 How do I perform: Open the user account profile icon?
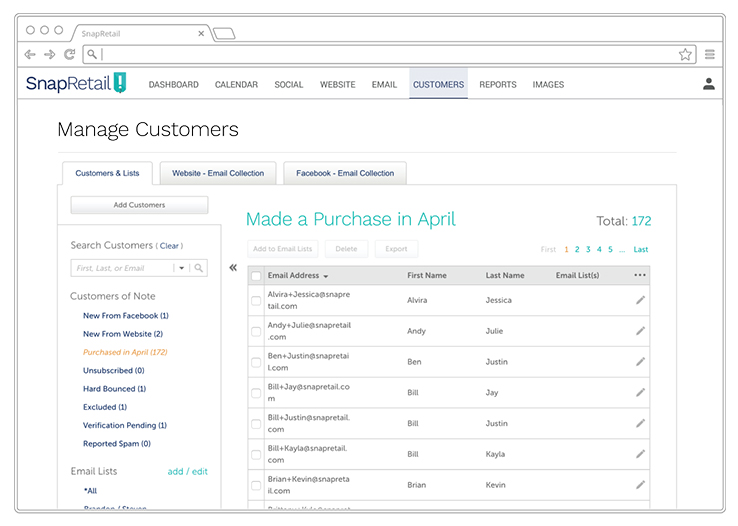[709, 84]
